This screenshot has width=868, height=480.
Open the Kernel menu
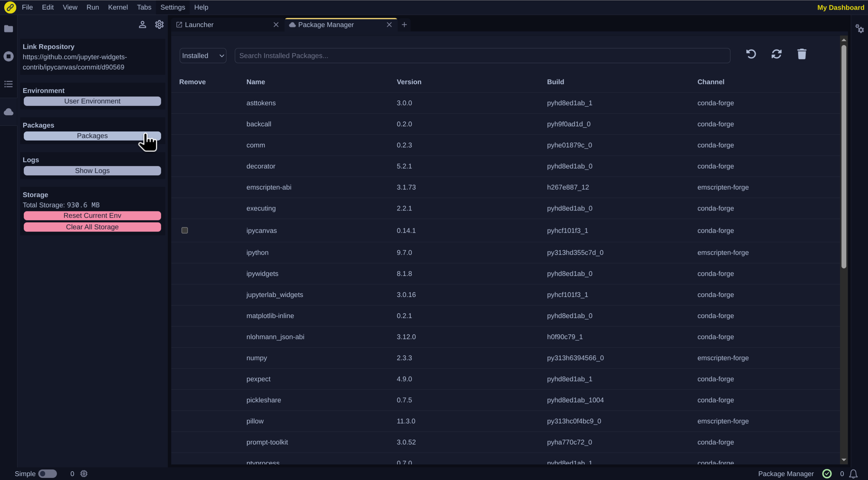[118, 7]
